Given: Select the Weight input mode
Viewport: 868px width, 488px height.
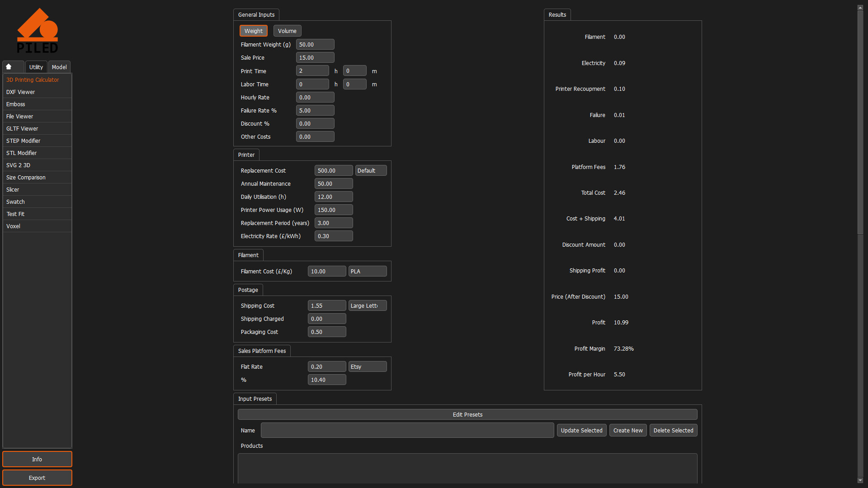Looking at the screenshot, I should pyautogui.click(x=253, y=31).
